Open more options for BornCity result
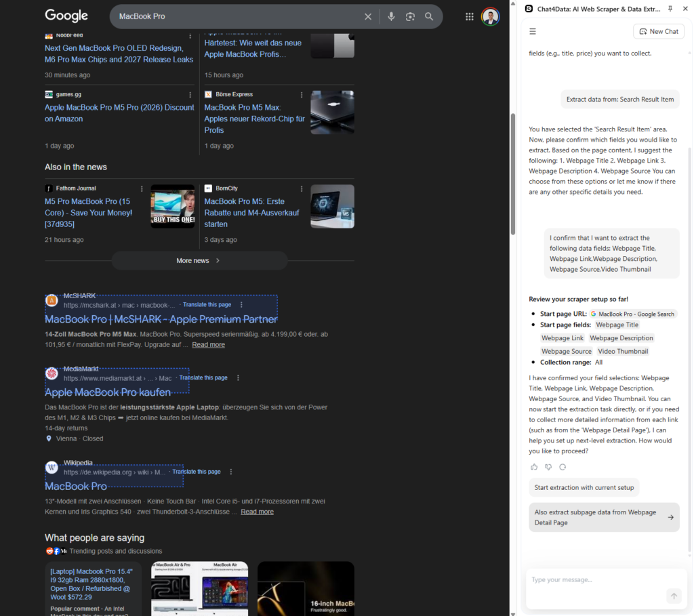 coord(302,188)
